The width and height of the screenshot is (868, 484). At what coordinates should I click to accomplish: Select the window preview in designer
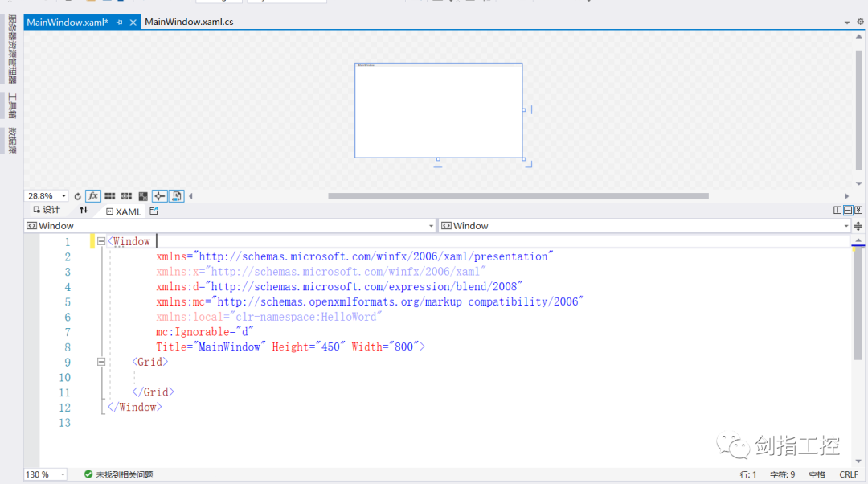439,111
